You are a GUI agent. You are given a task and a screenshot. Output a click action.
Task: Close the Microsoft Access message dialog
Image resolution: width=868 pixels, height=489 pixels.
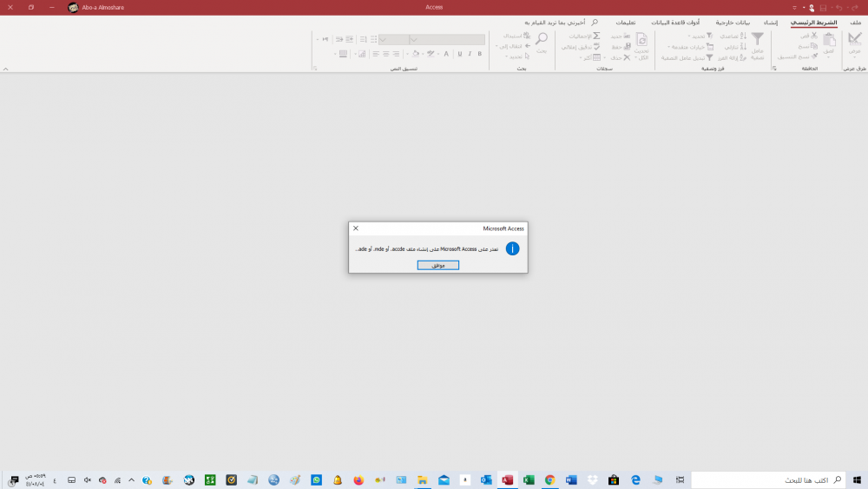[x=356, y=228]
